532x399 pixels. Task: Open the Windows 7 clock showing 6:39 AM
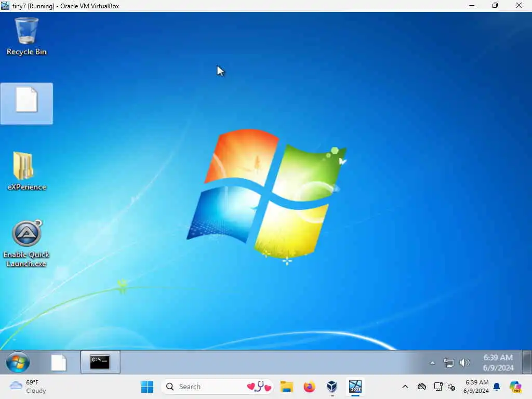498,362
